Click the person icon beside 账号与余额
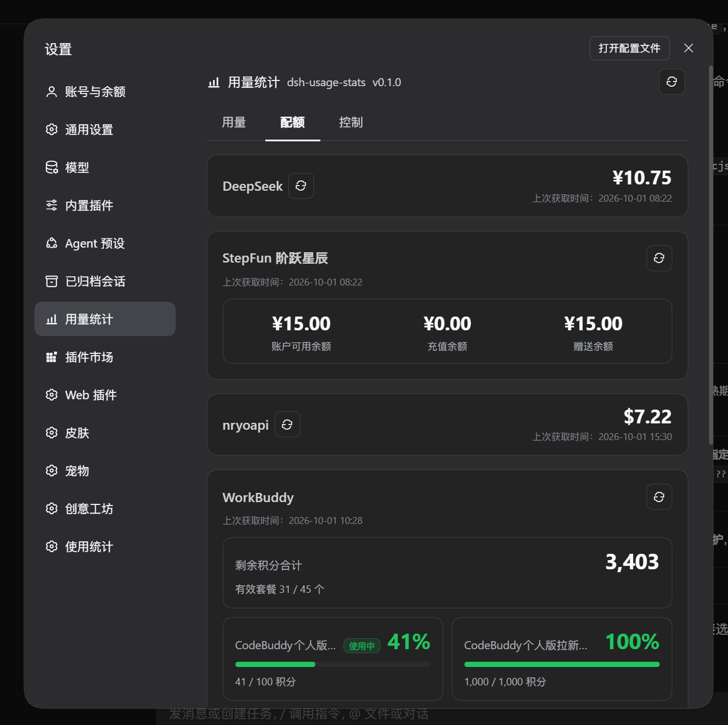728x725 pixels. tap(52, 91)
